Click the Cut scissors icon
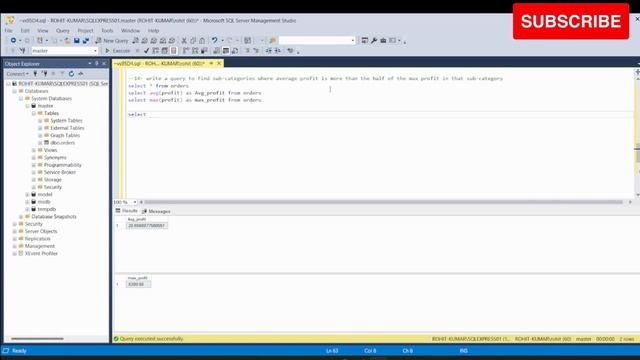640x360 pixels. pyautogui.click(x=184, y=40)
